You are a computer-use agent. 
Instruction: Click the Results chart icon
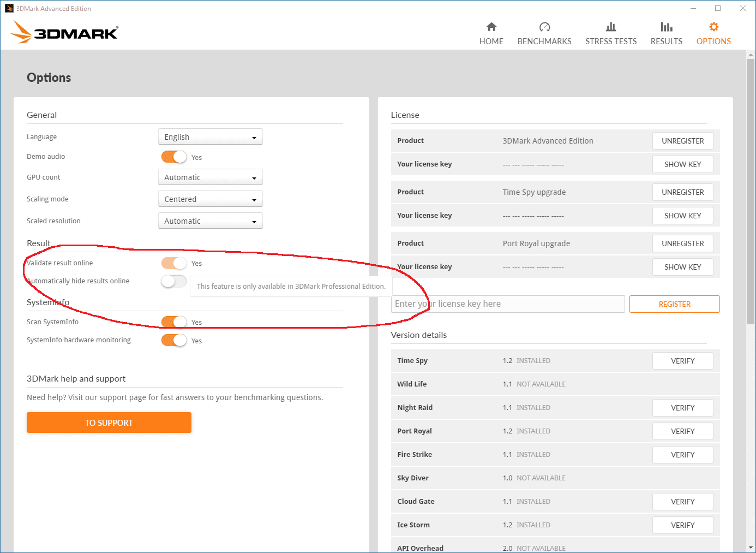(x=667, y=27)
